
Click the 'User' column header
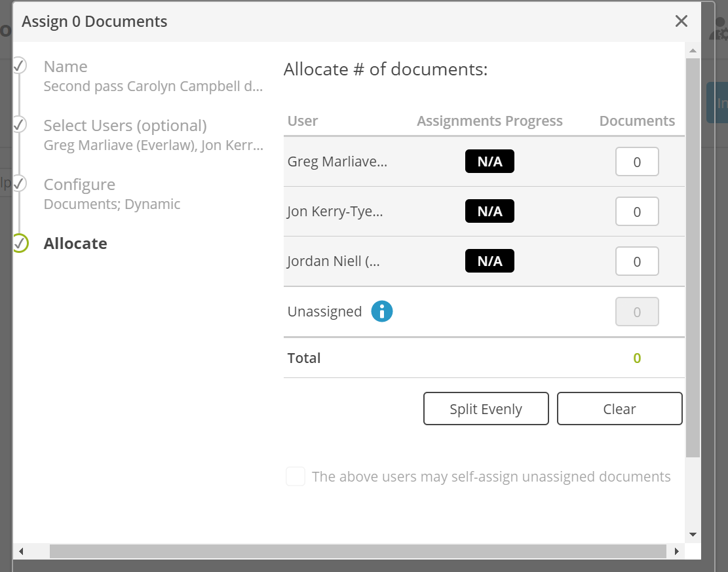point(303,121)
